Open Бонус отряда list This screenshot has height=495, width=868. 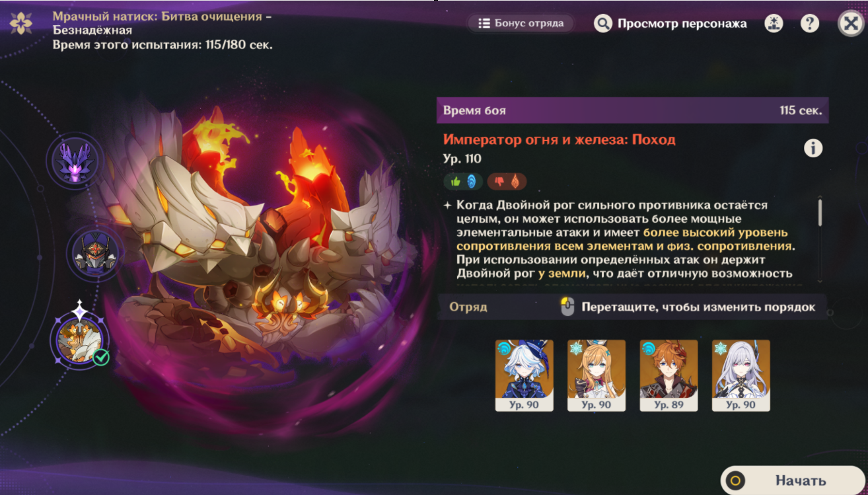(x=521, y=23)
